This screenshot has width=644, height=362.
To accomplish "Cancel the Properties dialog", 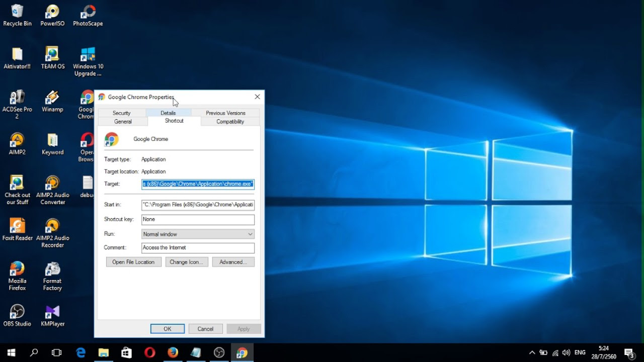I will point(205,329).
